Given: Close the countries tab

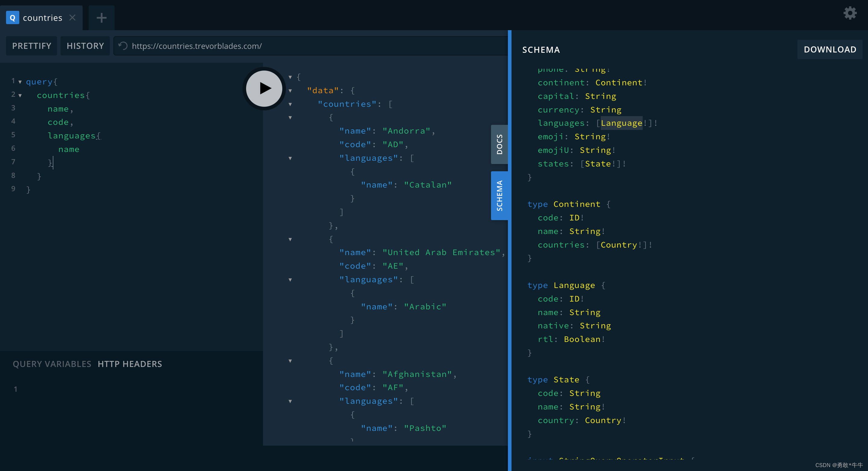Looking at the screenshot, I should click(x=72, y=17).
